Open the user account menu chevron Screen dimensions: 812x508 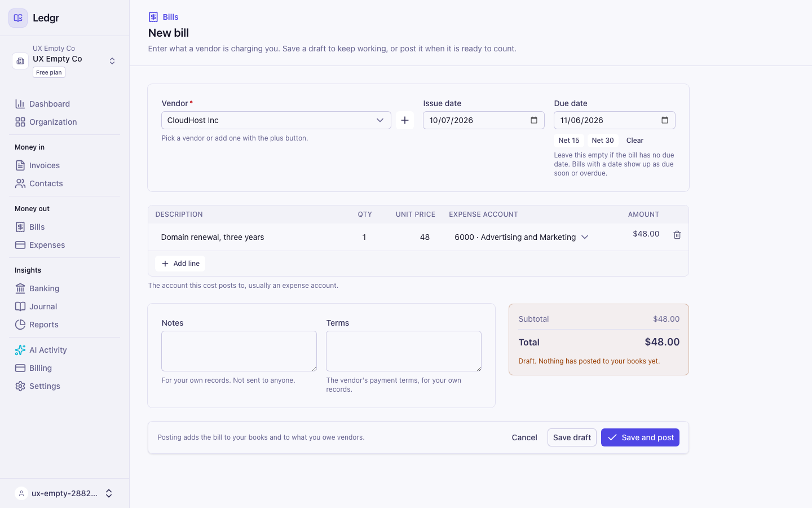click(109, 493)
